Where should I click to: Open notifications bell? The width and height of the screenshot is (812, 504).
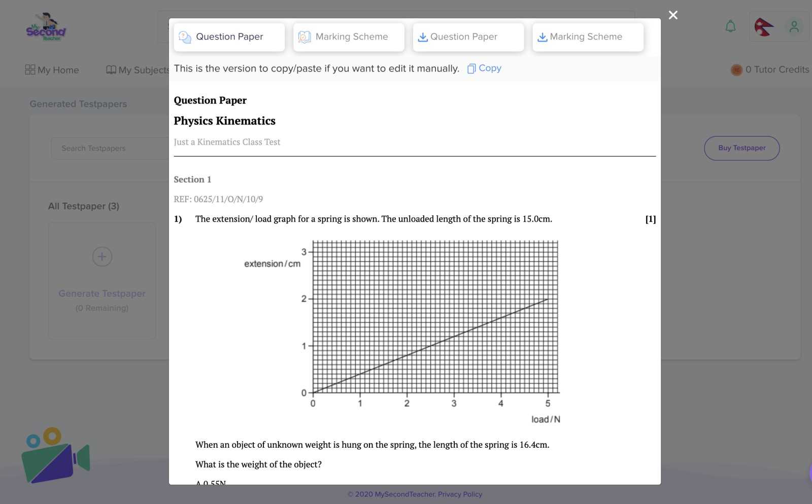[730, 26]
